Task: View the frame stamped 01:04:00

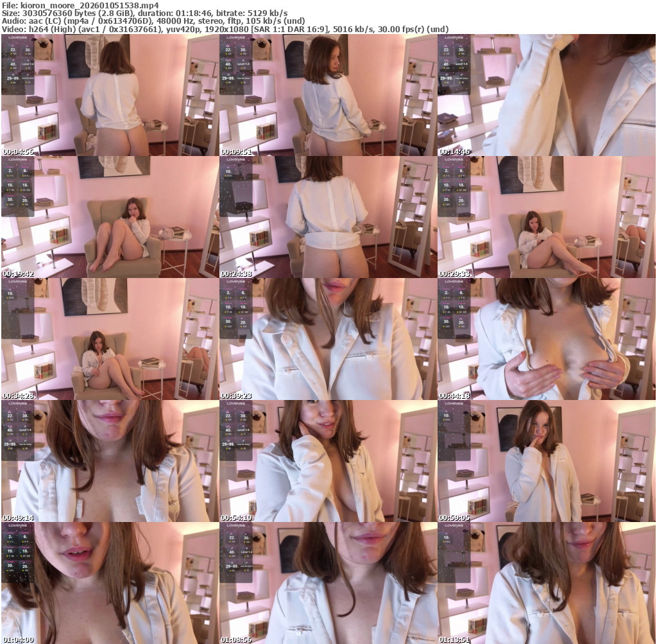Action: (110, 583)
